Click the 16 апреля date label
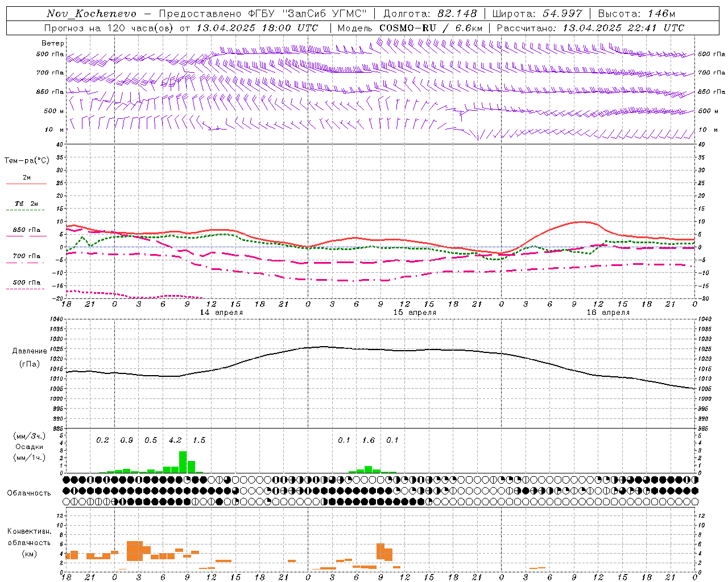This screenshot has height=582, width=728. tap(608, 313)
